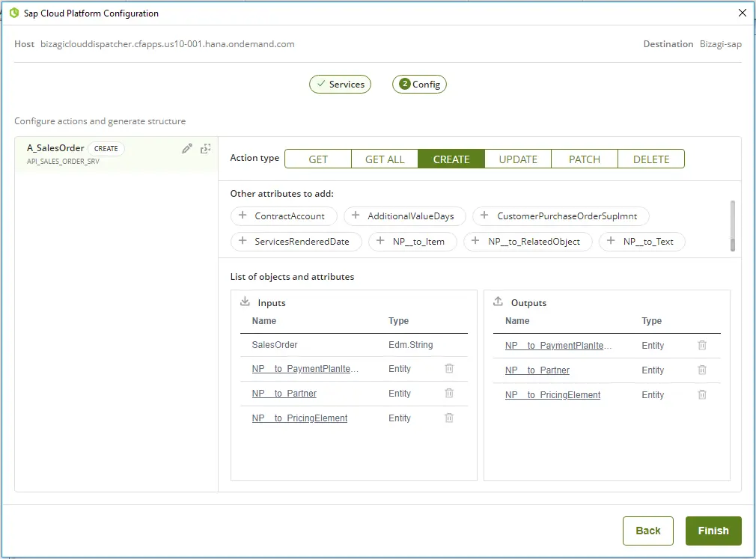
Task: Click the attributes list scrollbar
Action: click(x=732, y=225)
